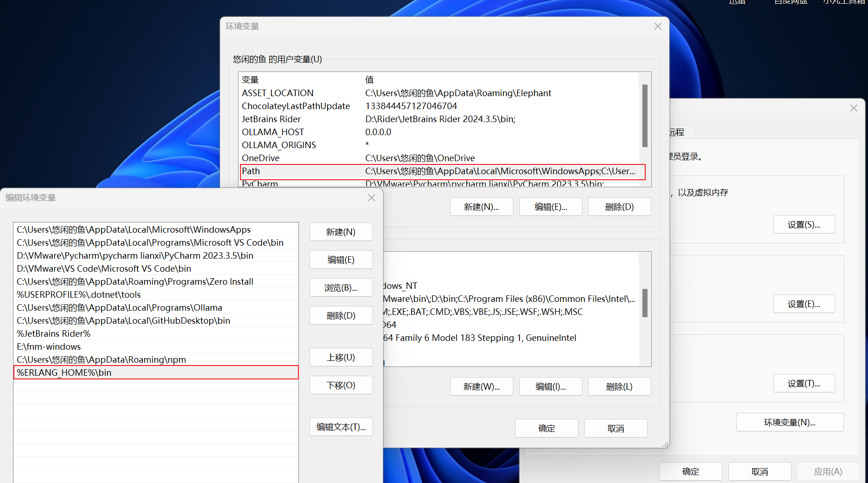This screenshot has height=483, width=868.
Task: Click 编辑(I)... under system variables
Action: point(551,386)
